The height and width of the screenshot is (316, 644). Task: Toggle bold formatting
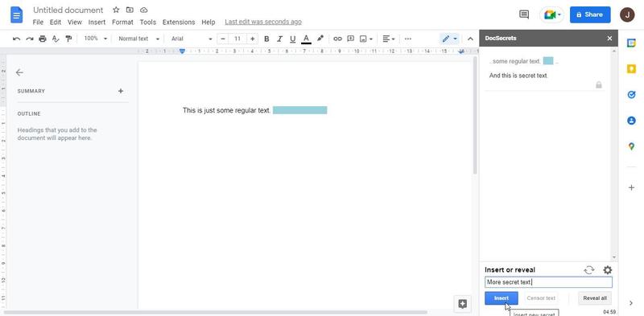click(266, 39)
